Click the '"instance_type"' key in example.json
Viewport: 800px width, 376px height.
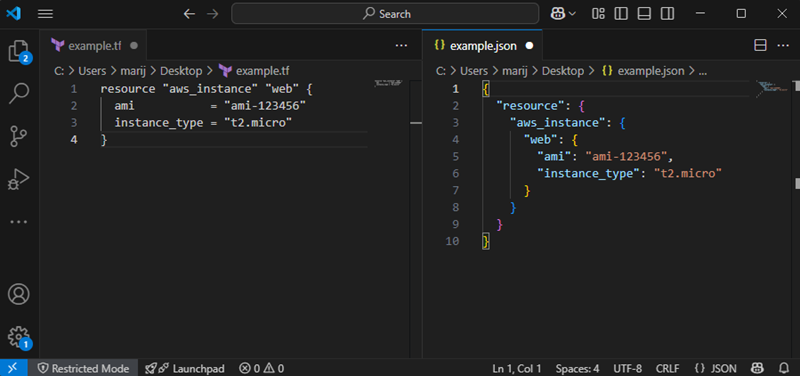click(588, 173)
